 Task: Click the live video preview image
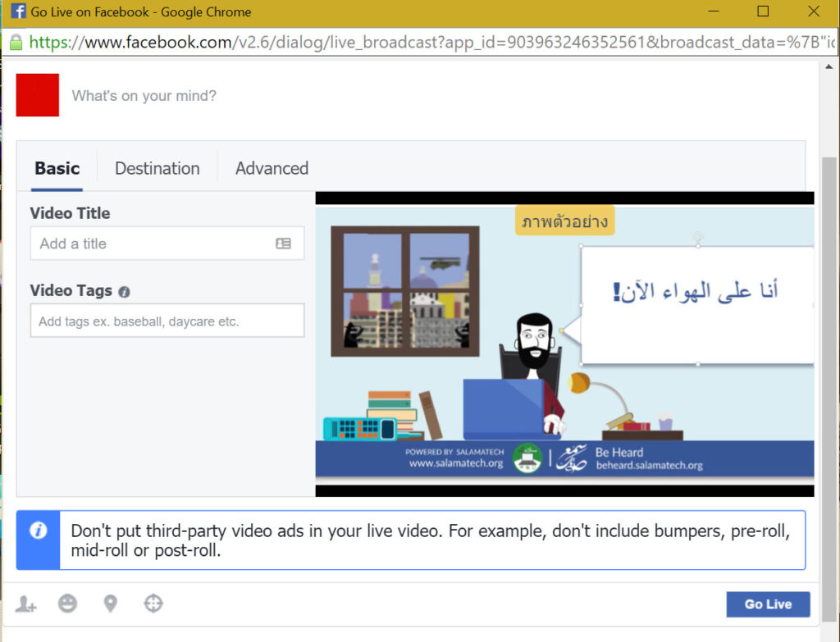[564, 344]
